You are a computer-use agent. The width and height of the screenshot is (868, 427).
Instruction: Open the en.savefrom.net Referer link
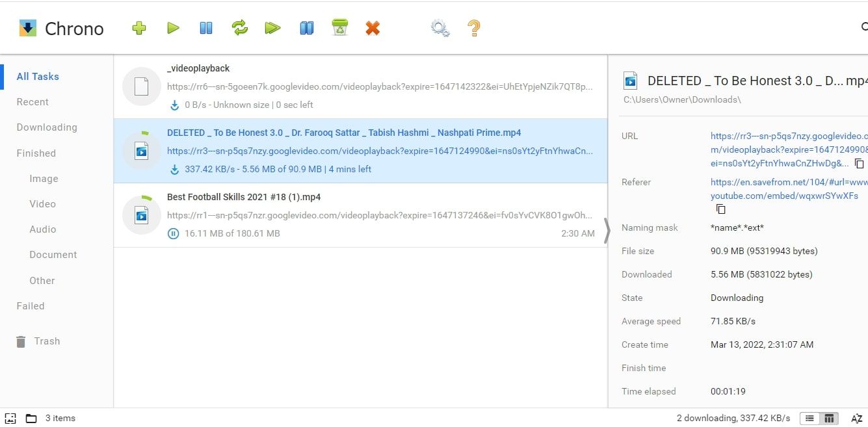pyautogui.click(x=789, y=189)
